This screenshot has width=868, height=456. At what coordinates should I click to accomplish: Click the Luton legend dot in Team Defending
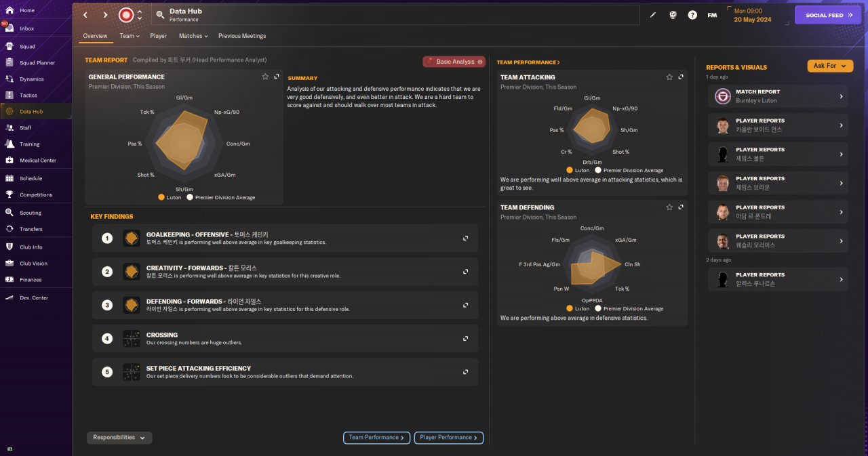point(570,309)
